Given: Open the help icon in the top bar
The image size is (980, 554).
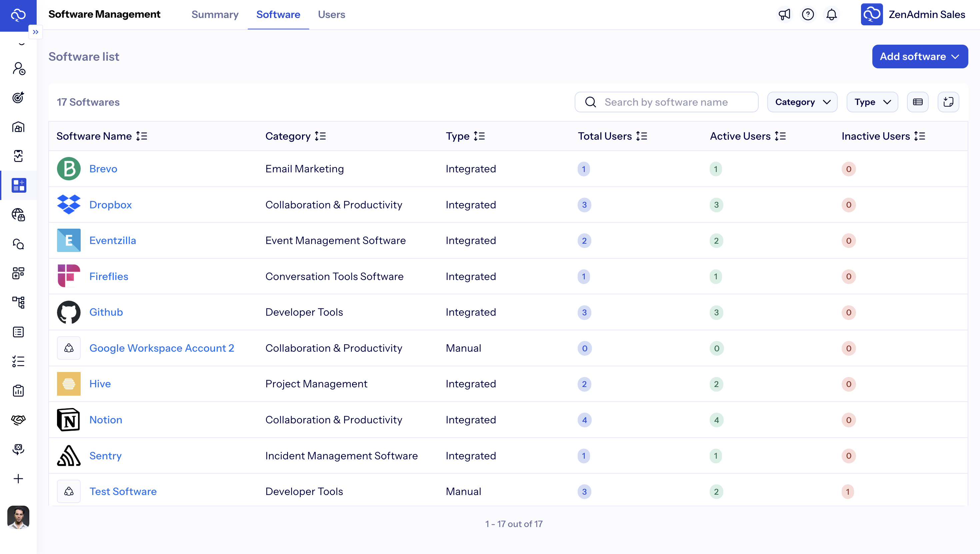Looking at the screenshot, I should 808,14.
